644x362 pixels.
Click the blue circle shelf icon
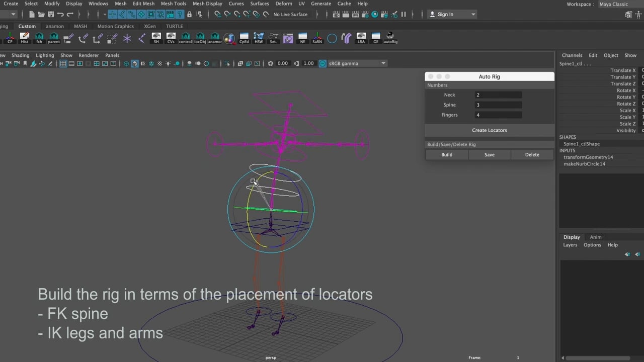tap(332, 38)
